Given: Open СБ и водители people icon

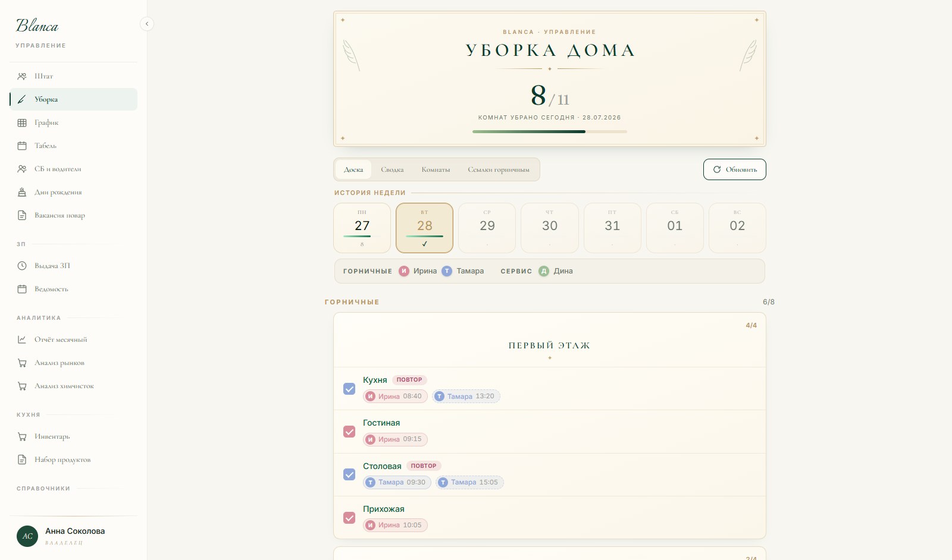Looking at the screenshot, I should 22,169.
